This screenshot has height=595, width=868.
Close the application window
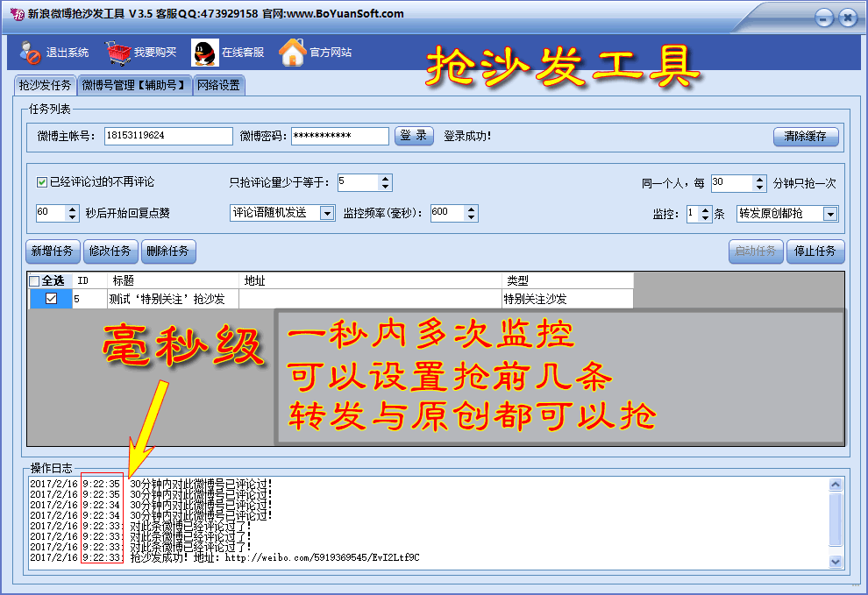848,18
